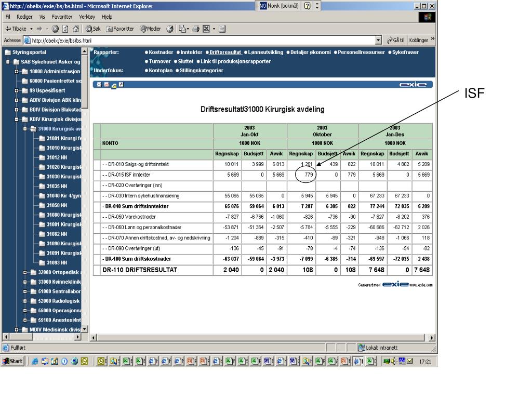Open the Sluttet report
Image resolution: width=532 pixels, height=399 pixels.
185,61
